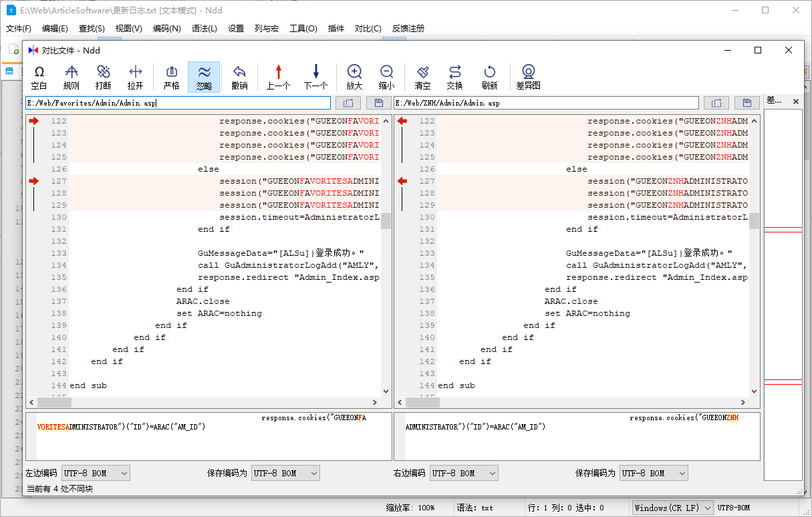
Task: Expand the 右边编码 encoding dropdown
Action: (464, 473)
